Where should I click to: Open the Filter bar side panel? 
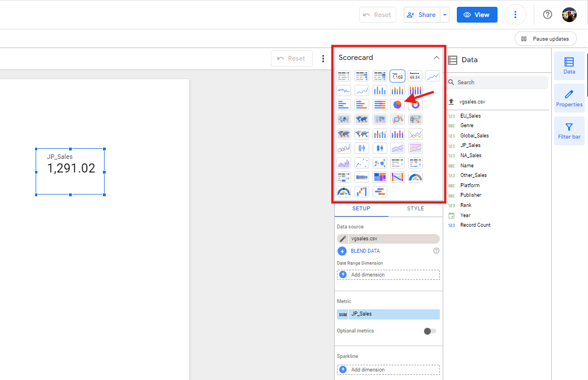point(569,131)
